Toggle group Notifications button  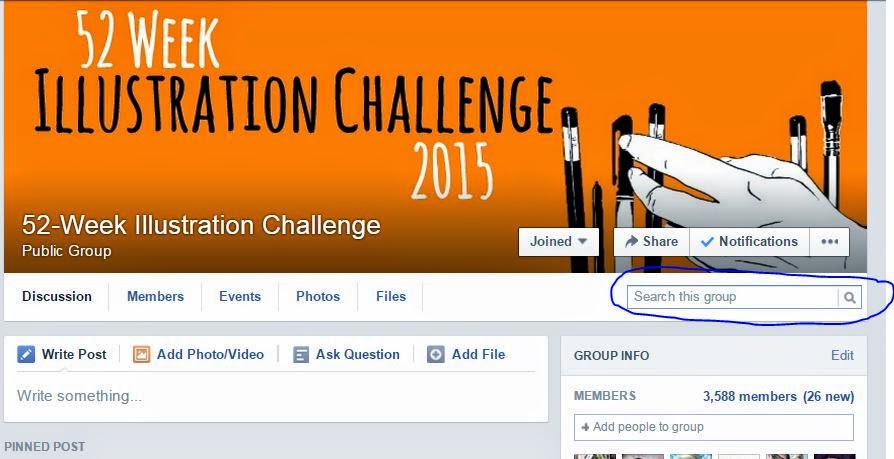(749, 242)
